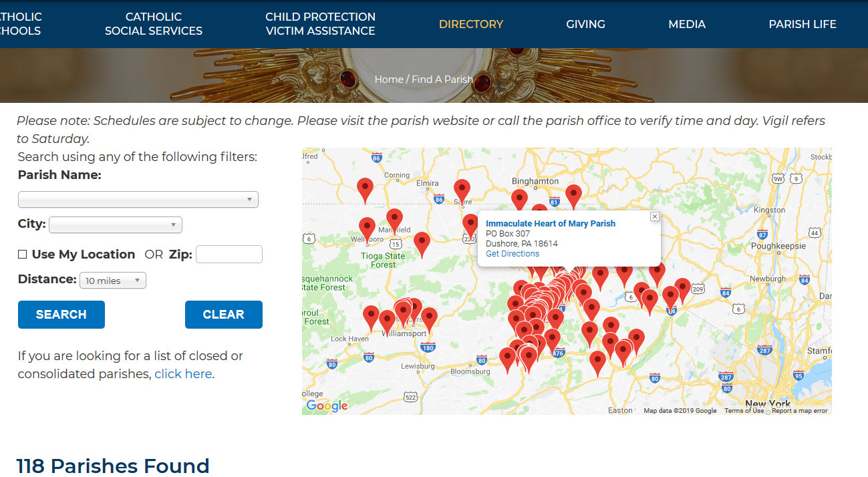Open the Distance 10 miles dropdown

pos(112,281)
